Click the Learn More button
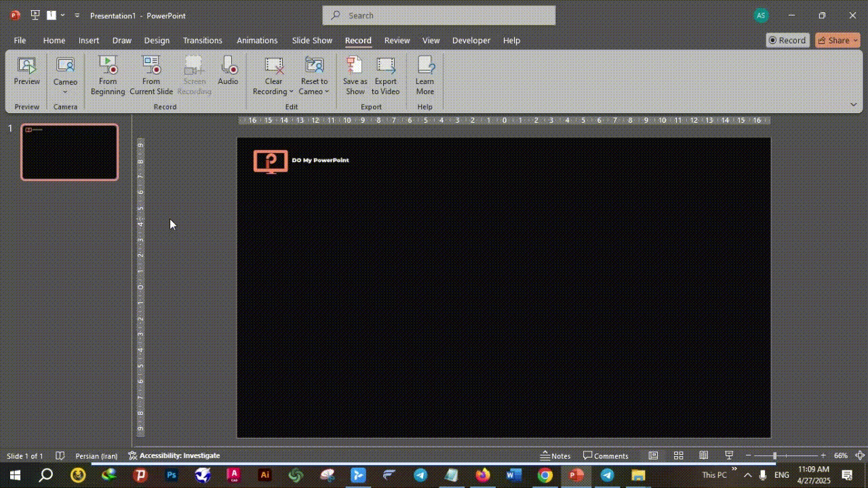Screen dimensions: 868x488 [425, 75]
